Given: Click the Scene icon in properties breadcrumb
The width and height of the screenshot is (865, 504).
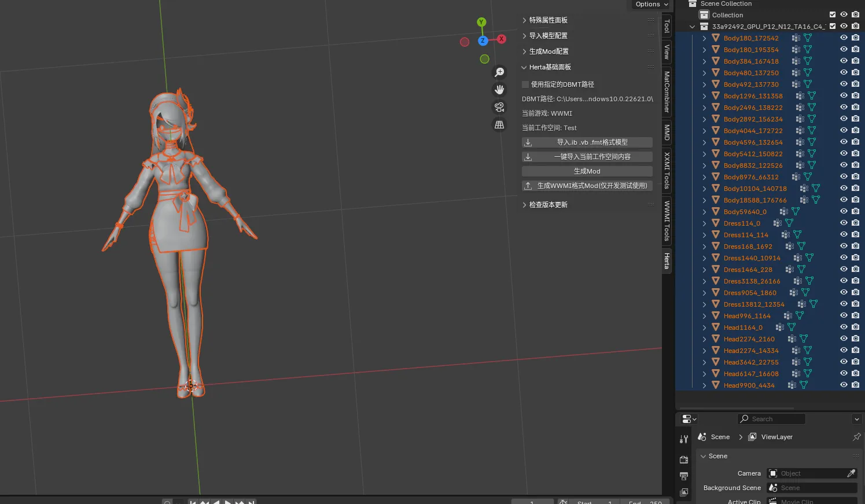Looking at the screenshot, I should point(702,437).
